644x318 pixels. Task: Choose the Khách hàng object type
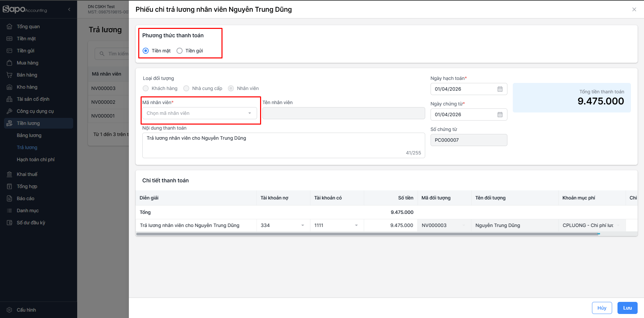coord(146,88)
